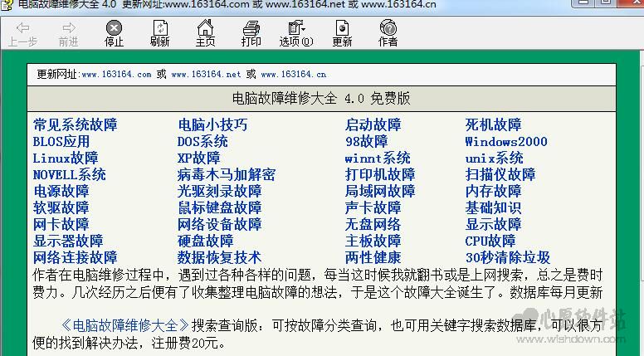Click the 更新 update icon

click(342, 28)
